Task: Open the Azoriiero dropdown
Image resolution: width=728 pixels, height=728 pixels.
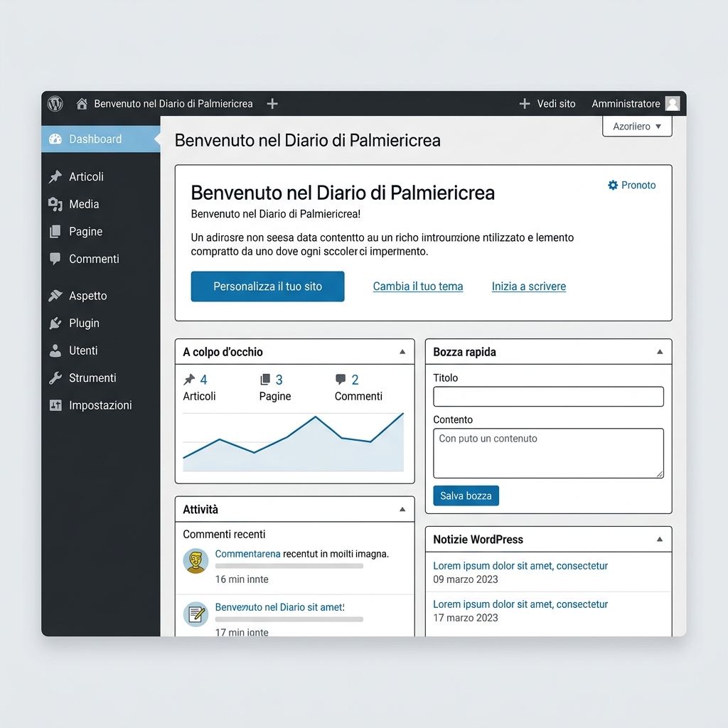Action: pyautogui.click(x=637, y=126)
